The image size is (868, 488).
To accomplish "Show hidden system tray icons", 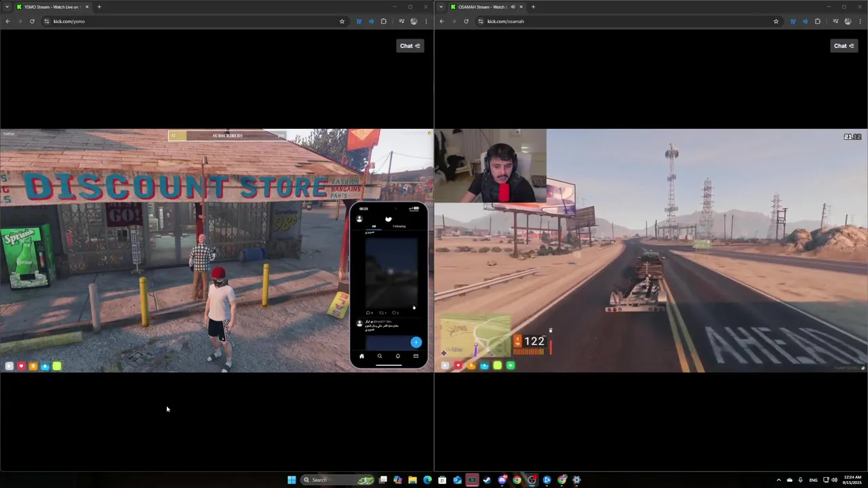I will [778, 480].
